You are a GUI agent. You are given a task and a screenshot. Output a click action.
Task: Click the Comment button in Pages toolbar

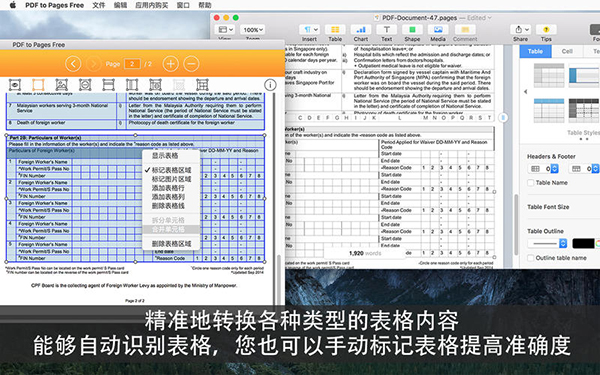tap(465, 30)
